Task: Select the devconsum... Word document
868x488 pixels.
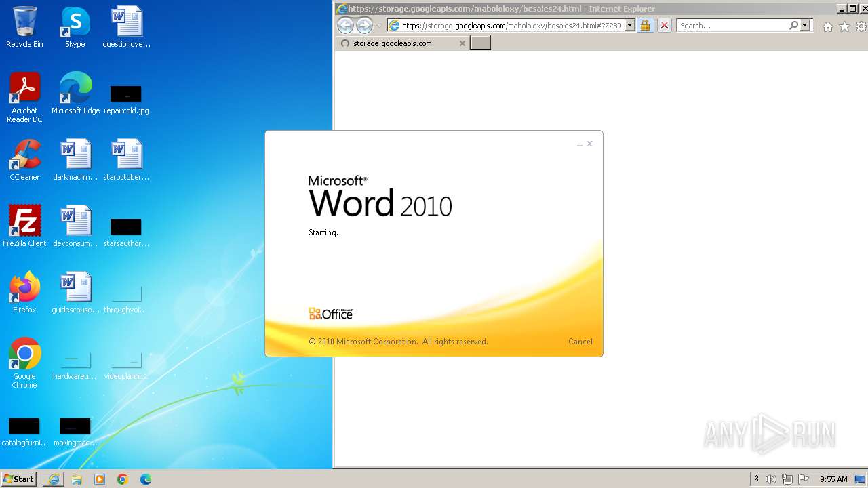Action: tap(75, 226)
